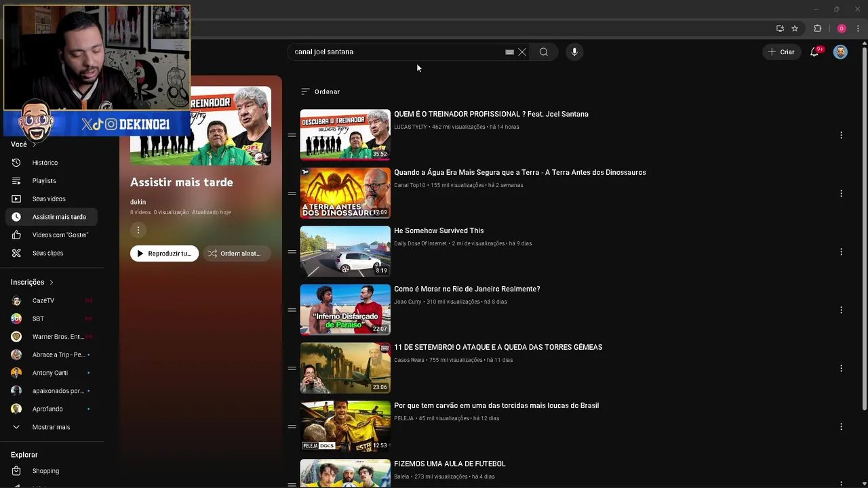Open options for carvão torcidas video
The image size is (868, 488).
(x=841, y=427)
